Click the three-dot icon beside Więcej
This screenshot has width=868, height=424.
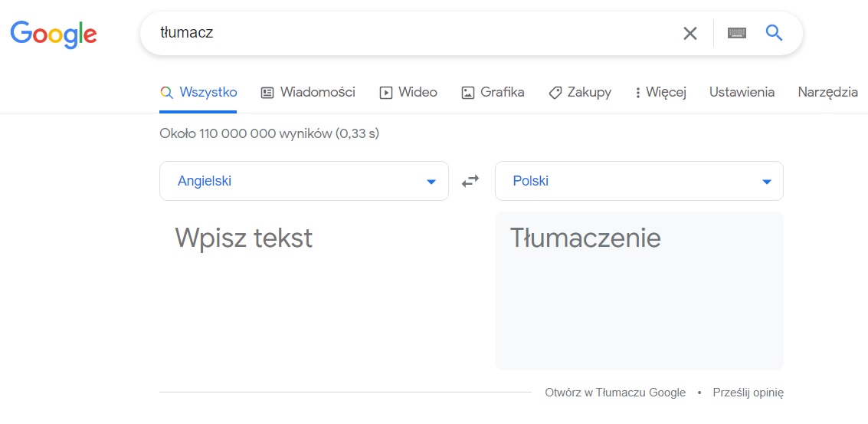pyautogui.click(x=637, y=93)
